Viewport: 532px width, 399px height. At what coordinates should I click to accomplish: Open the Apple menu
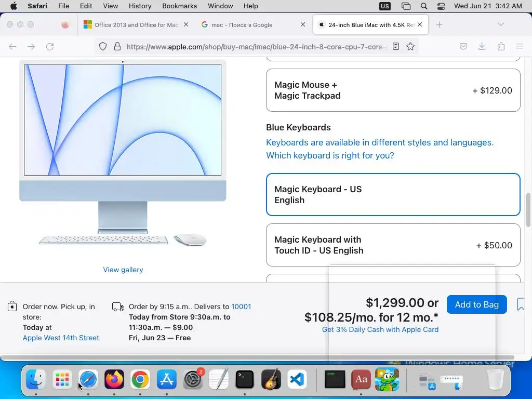[x=13, y=6]
